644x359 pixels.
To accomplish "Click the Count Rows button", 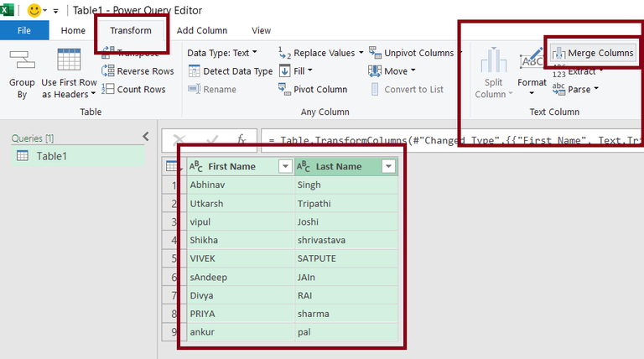I will click(133, 89).
